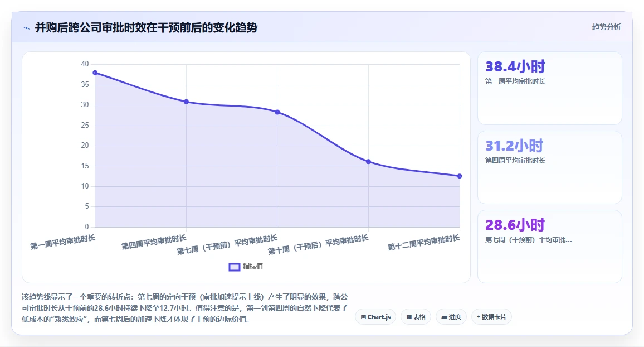This screenshot has height=347, width=644.
Task: Click the first week data point on chart
Action: coord(95,73)
